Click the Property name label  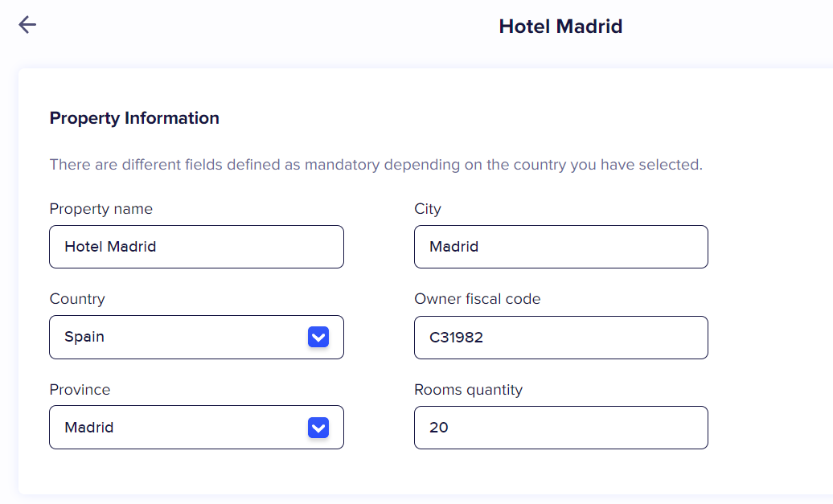(x=101, y=209)
